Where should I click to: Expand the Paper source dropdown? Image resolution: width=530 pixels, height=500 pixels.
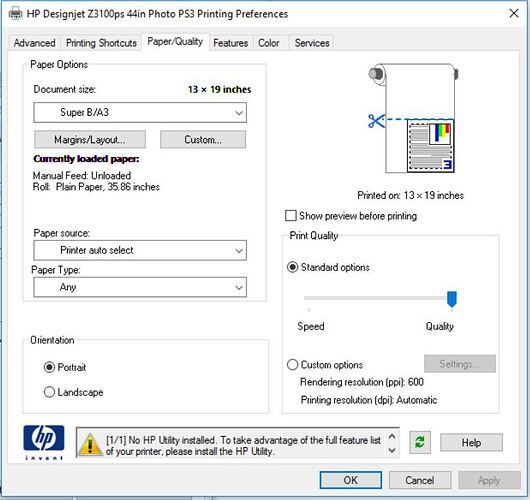coord(140,251)
